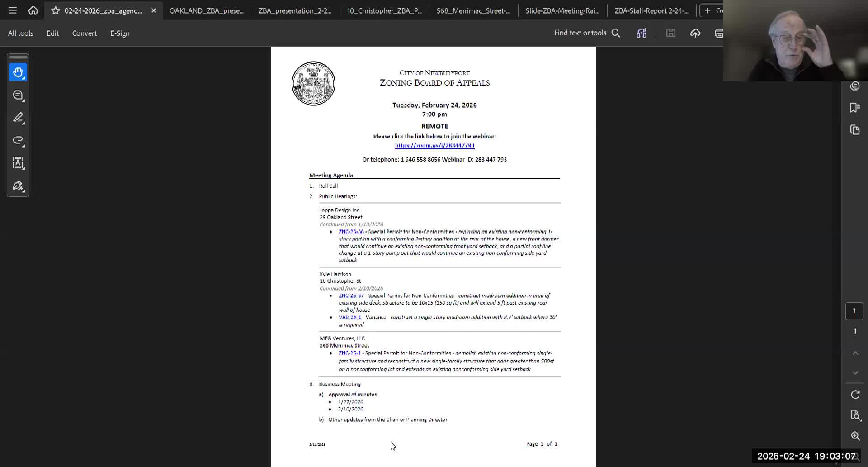Screen dimensions: 868x467
Task: Go to next page with down chevron
Action: pyautogui.click(x=854, y=372)
